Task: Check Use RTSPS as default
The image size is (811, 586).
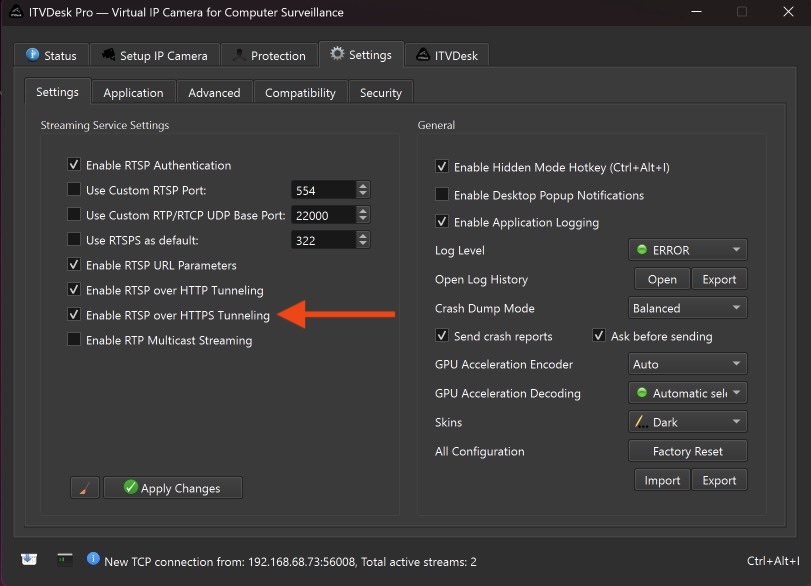Action: tap(74, 239)
